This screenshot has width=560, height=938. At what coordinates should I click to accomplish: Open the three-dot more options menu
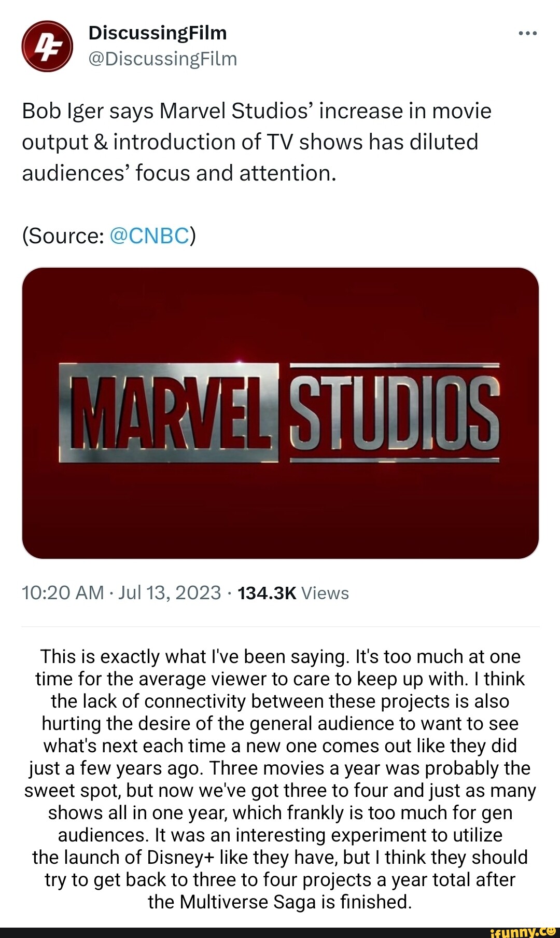click(x=527, y=34)
